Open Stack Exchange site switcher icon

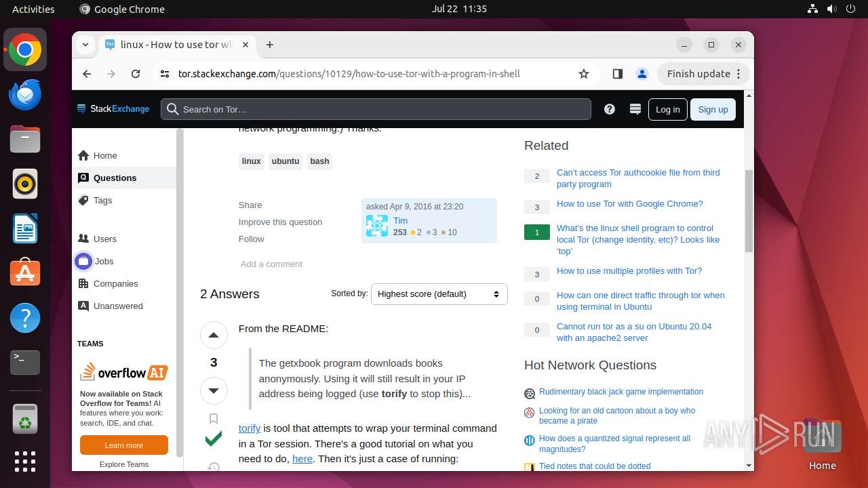pyautogui.click(x=635, y=109)
